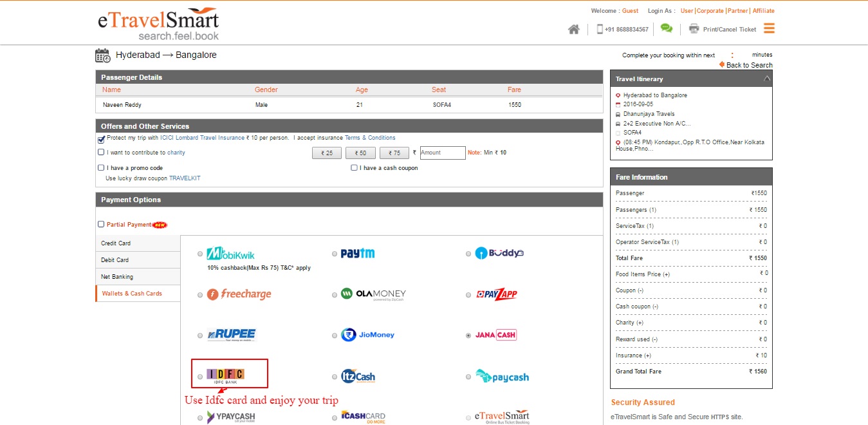Click the Jana Cash wallet logo
This screenshot has height=425, width=868.
pyautogui.click(x=495, y=335)
